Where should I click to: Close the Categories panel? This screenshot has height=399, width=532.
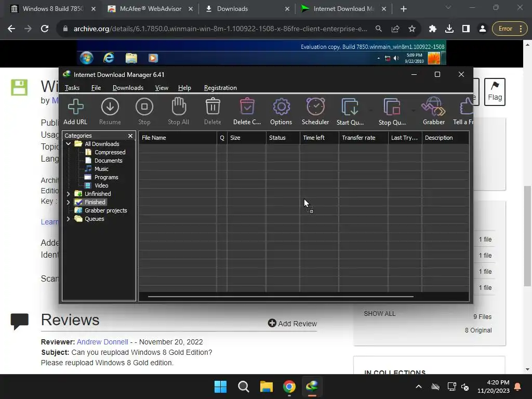(x=130, y=136)
